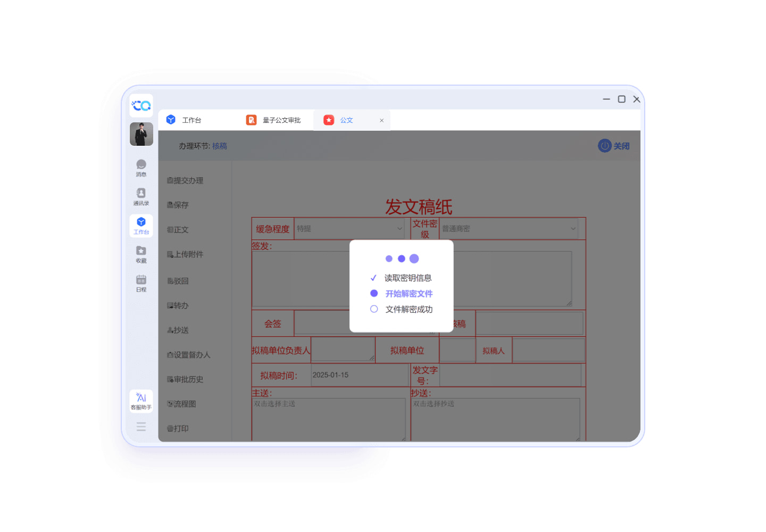Open the hamburger menu at sidebar bottom
This screenshot has width=766, height=532.
(141, 426)
